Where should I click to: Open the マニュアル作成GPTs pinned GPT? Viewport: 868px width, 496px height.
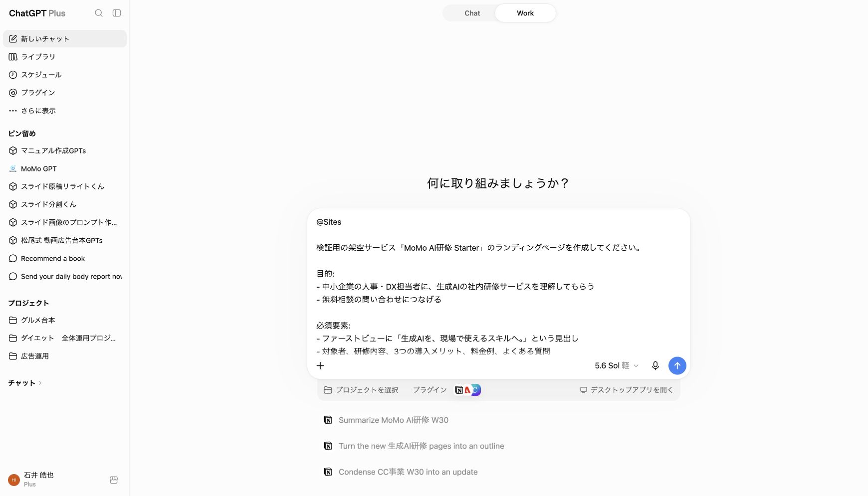pos(65,151)
